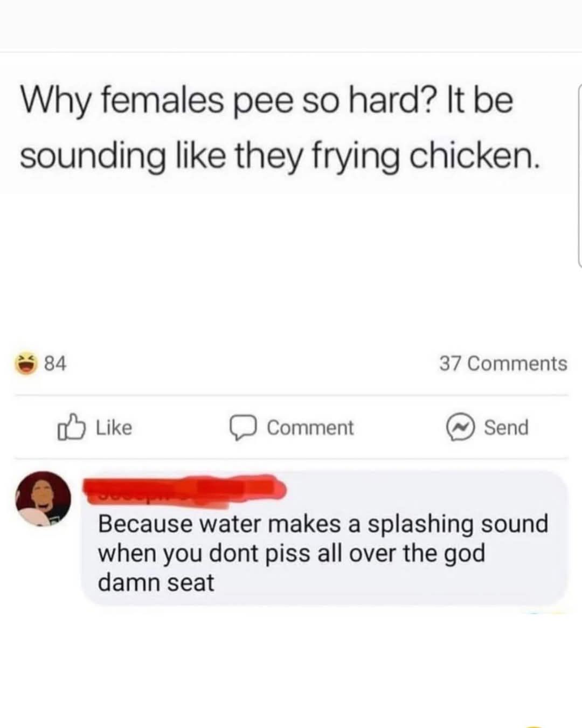The width and height of the screenshot is (582, 728).
Task: Click the Messenger Send icon
Action: click(459, 428)
